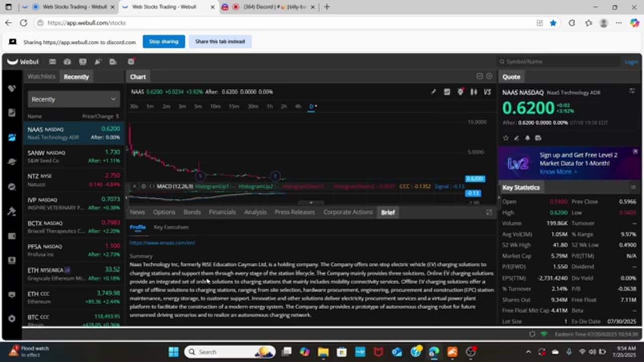Screen dimensions: 644x362
Task: Click the browser address bar URL
Action: (x=87, y=23)
